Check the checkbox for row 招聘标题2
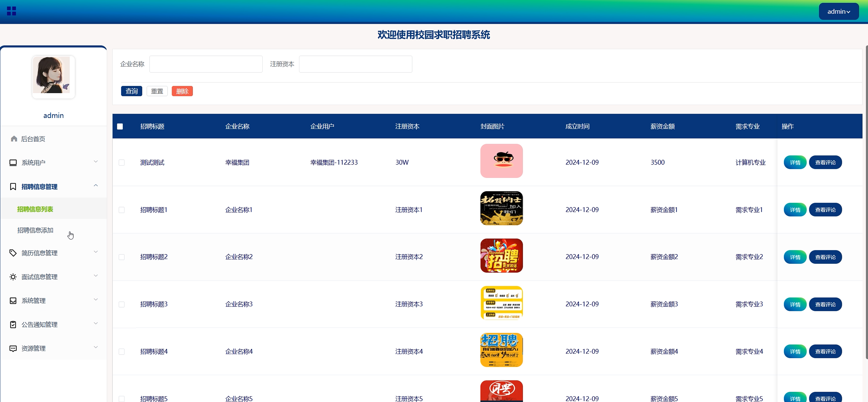 [x=122, y=257]
